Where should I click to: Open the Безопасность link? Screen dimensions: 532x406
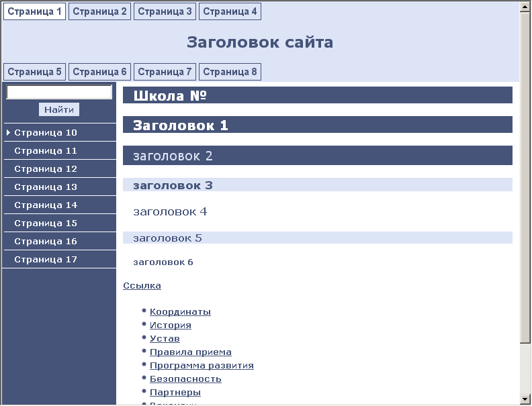coord(185,379)
